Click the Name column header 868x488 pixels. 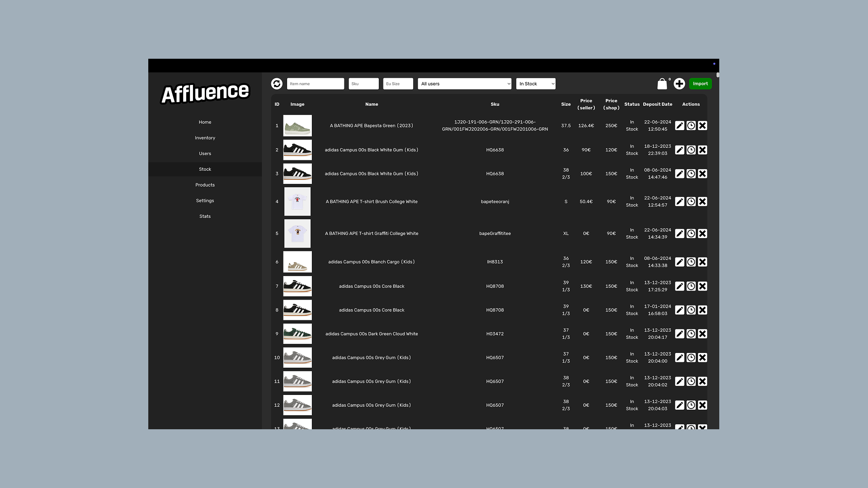(x=372, y=104)
